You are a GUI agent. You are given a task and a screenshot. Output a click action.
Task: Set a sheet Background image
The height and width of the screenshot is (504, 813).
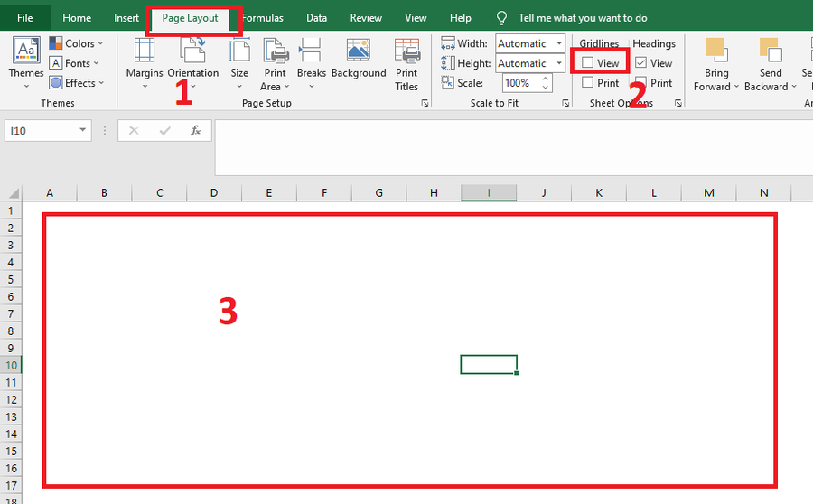point(359,58)
